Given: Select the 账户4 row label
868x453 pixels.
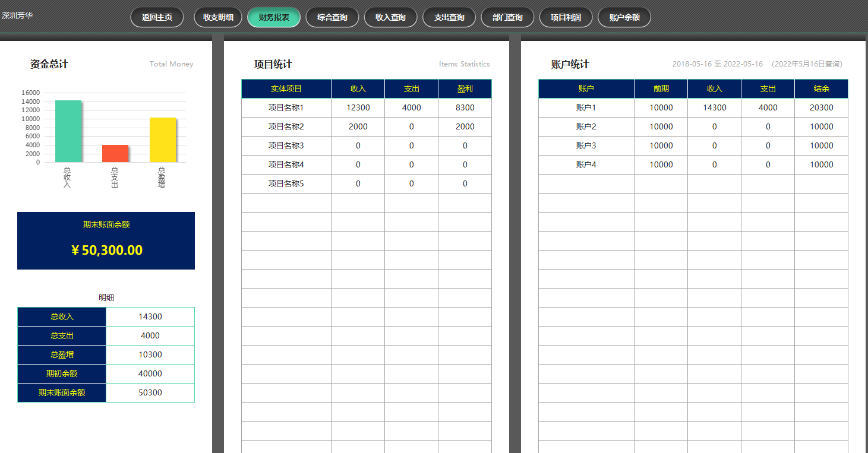Looking at the screenshot, I should (x=586, y=164).
